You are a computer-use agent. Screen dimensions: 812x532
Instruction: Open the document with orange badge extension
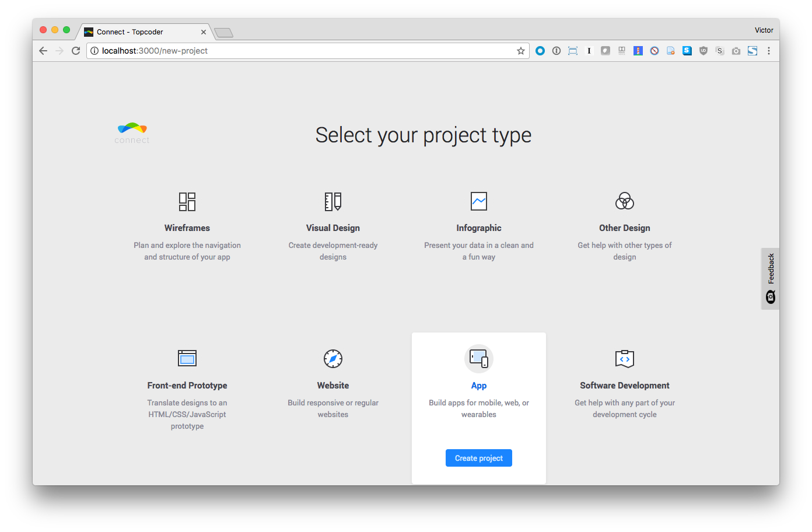(x=671, y=51)
